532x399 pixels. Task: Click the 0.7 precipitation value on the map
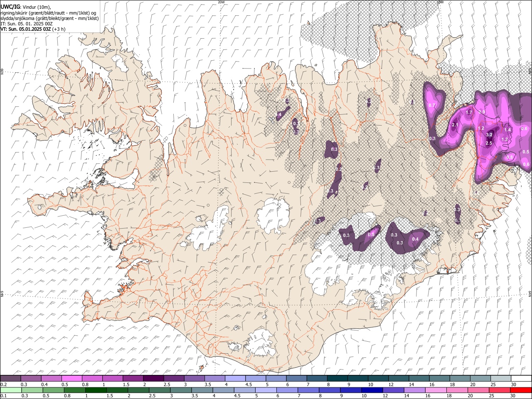click(x=432, y=106)
